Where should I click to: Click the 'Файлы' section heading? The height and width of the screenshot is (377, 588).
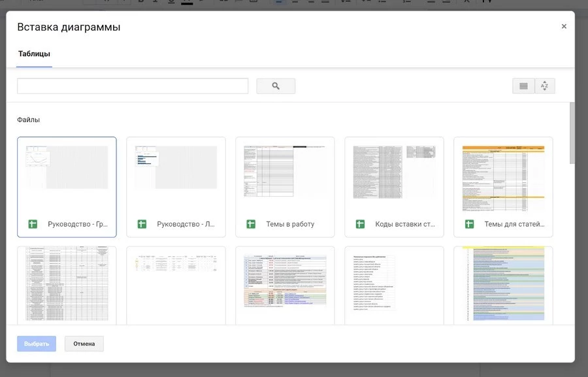[29, 120]
